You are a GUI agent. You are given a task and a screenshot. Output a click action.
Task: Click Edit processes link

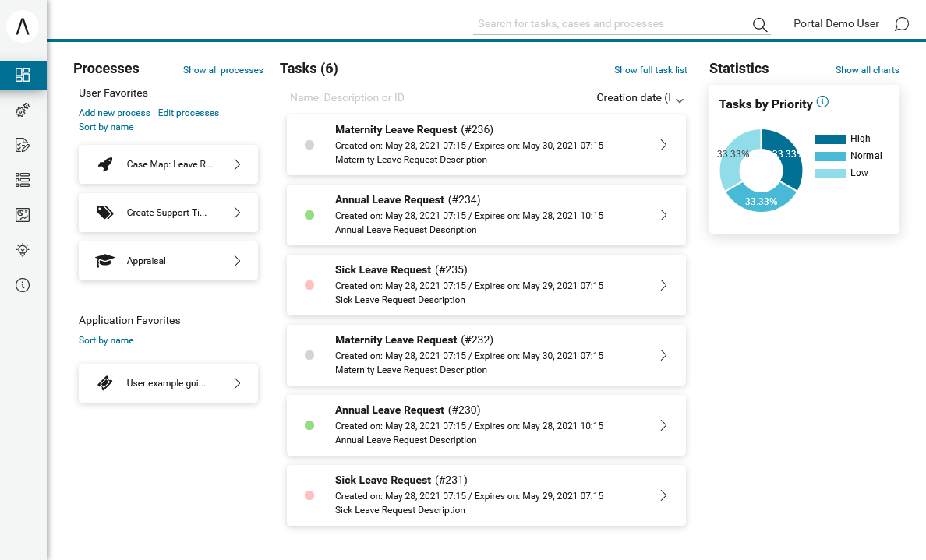point(189,113)
